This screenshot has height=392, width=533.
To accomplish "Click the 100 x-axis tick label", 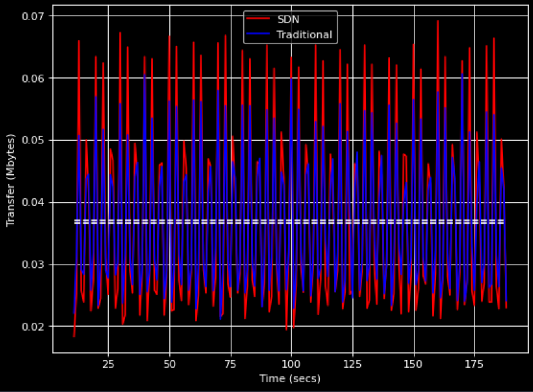I will (x=291, y=364).
